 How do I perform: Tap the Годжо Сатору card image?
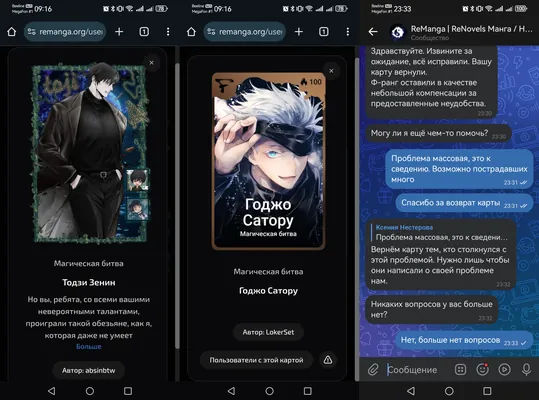(x=268, y=160)
